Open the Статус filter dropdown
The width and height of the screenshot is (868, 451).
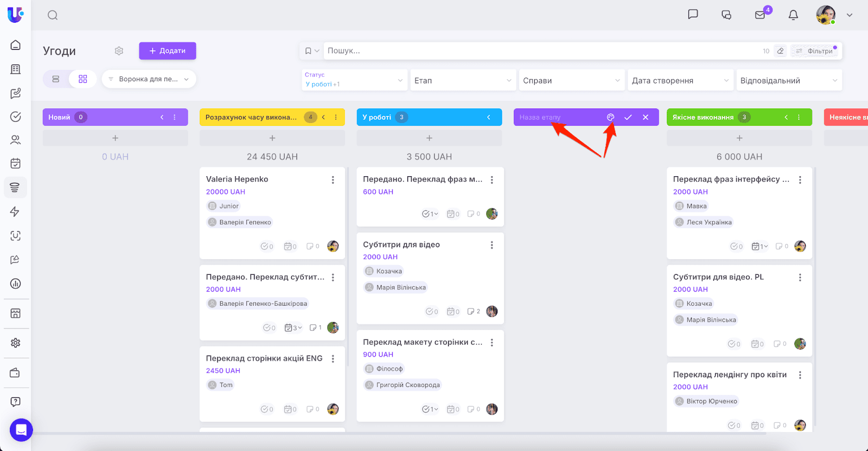354,80
